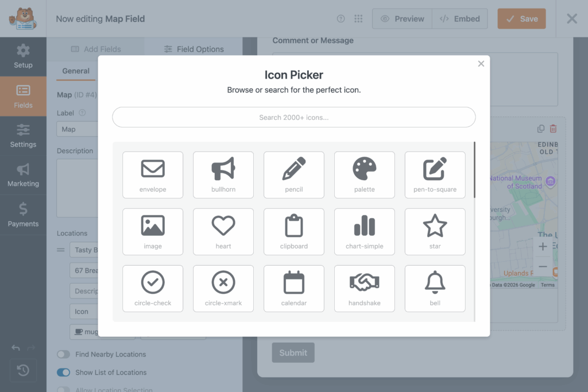Choose the circle-check icon
Viewport: 588px width, 392px height.
(153, 288)
